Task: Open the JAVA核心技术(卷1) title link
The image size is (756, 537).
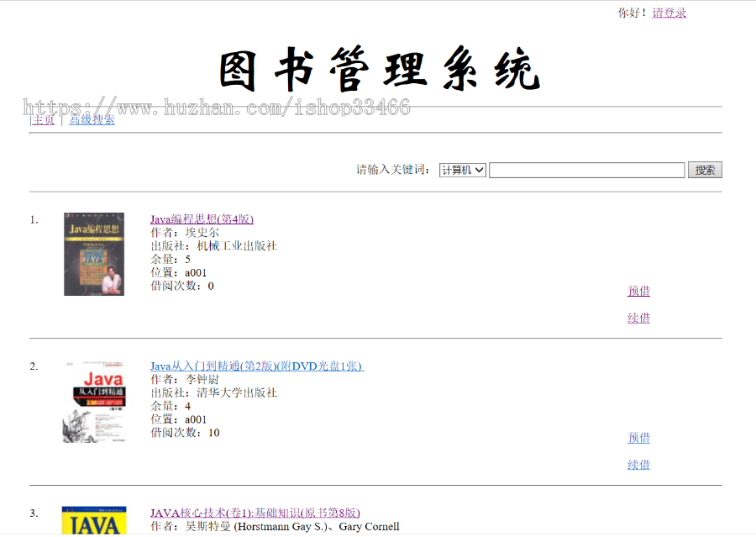Action: (x=253, y=513)
